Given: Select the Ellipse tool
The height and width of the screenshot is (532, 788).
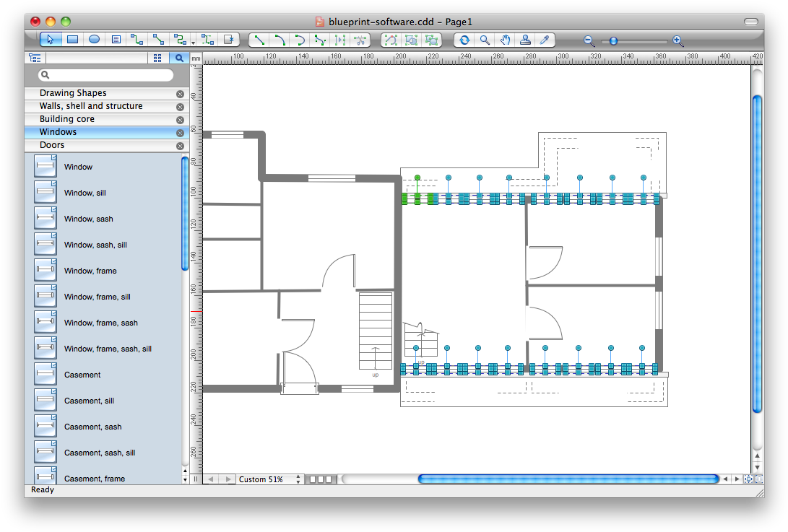Looking at the screenshot, I should pos(94,40).
